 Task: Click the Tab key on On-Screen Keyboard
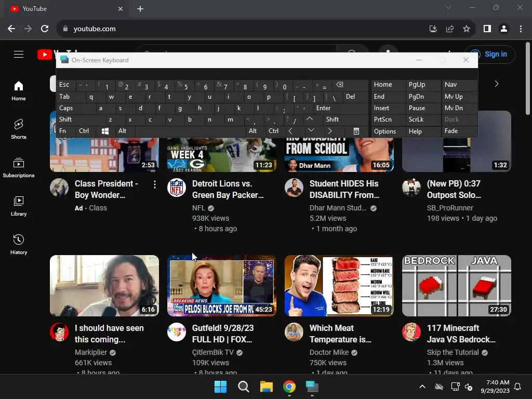click(71, 97)
